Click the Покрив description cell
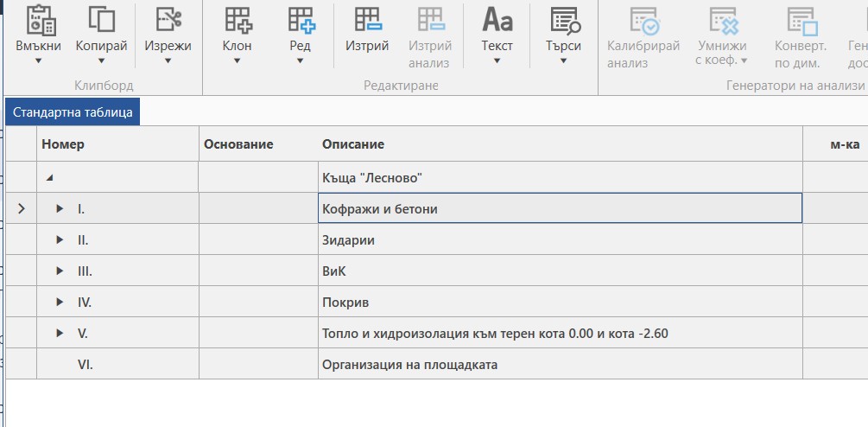Viewport: 868px width, 427px height. 345,303
